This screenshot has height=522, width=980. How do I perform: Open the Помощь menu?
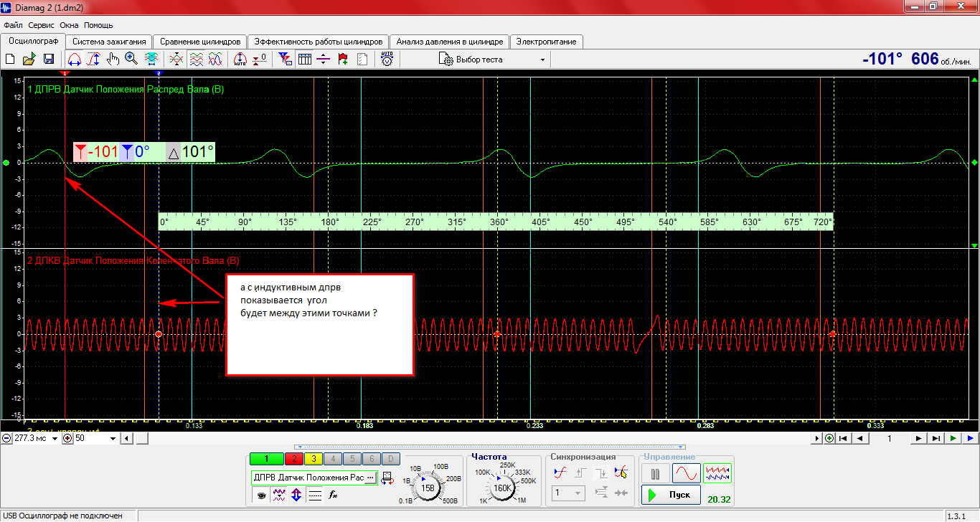[98, 25]
